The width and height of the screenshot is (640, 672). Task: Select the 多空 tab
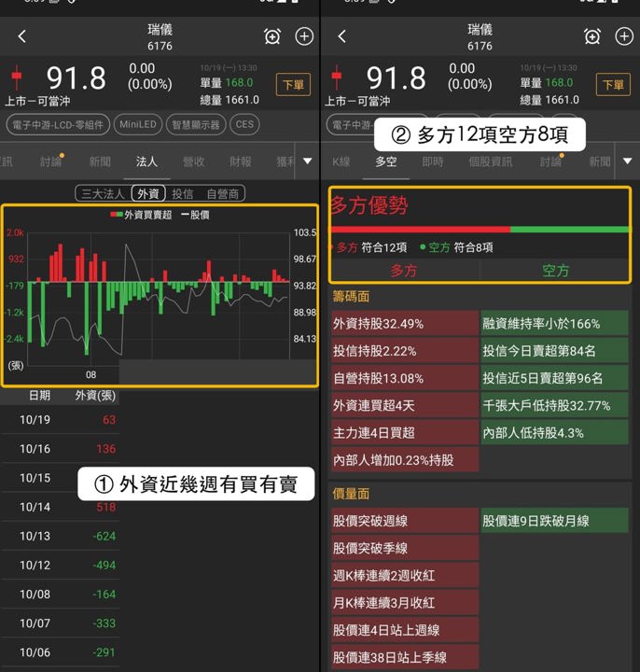[386, 161]
